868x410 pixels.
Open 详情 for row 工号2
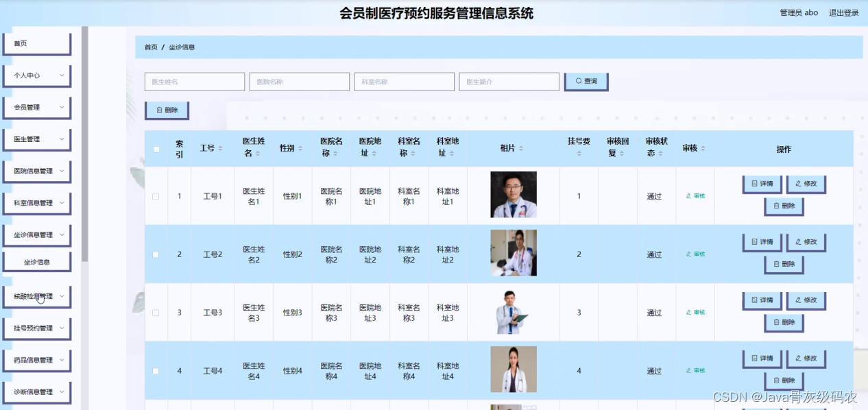click(x=762, y=243)
